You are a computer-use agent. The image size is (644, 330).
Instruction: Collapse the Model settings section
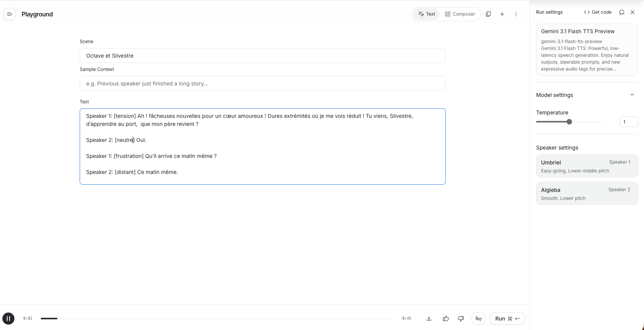click(x=632, y=95)
